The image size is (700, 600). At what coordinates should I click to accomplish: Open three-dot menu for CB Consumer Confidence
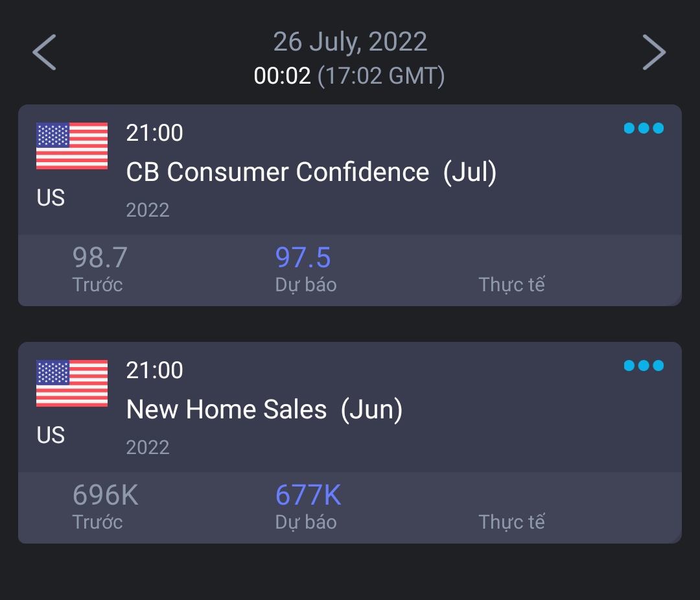tap(644, 128)
